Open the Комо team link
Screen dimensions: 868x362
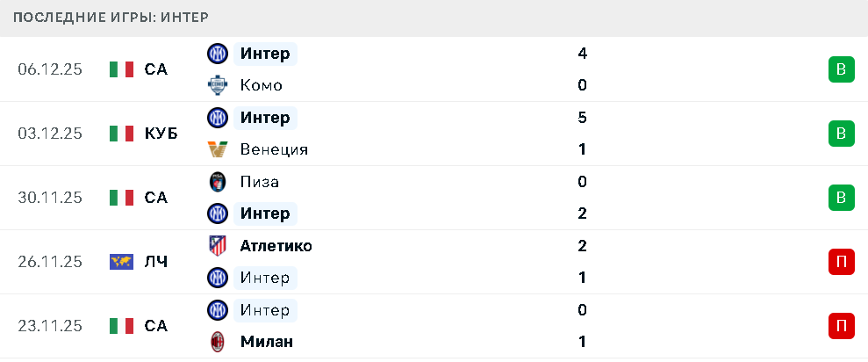click(261, 85)
